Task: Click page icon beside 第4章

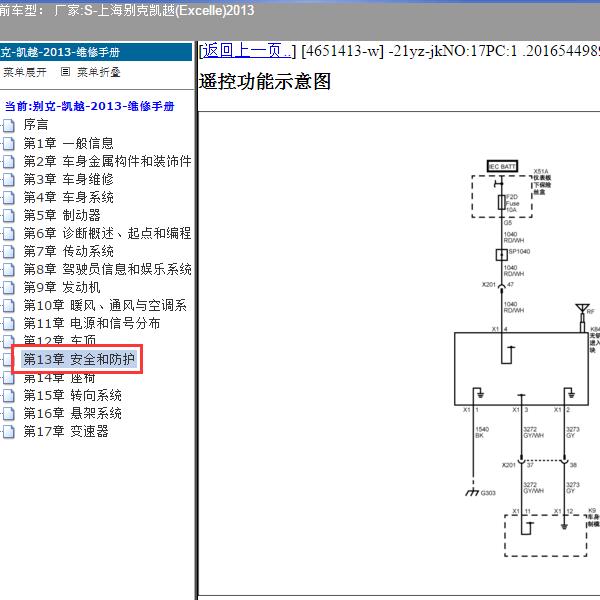Action: 8,197
